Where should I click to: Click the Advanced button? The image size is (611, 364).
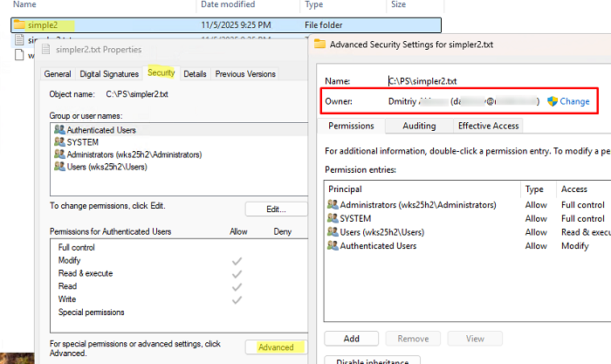(276, 347)
